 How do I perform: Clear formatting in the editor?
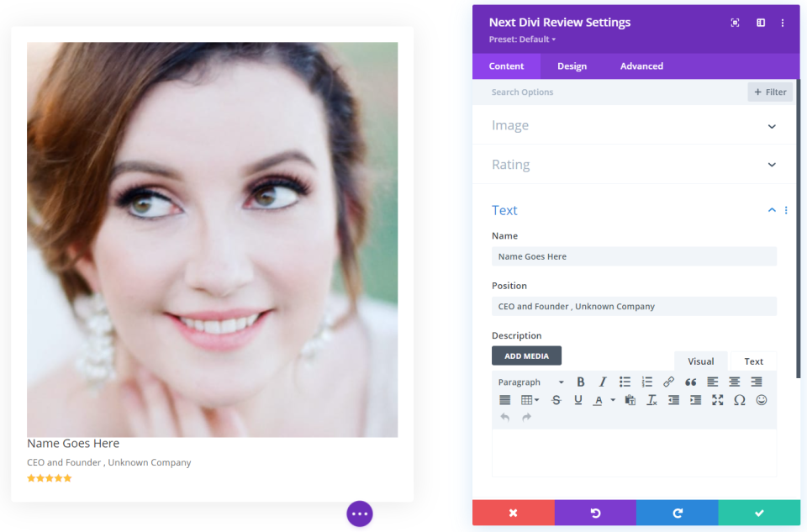click(652, 400)
